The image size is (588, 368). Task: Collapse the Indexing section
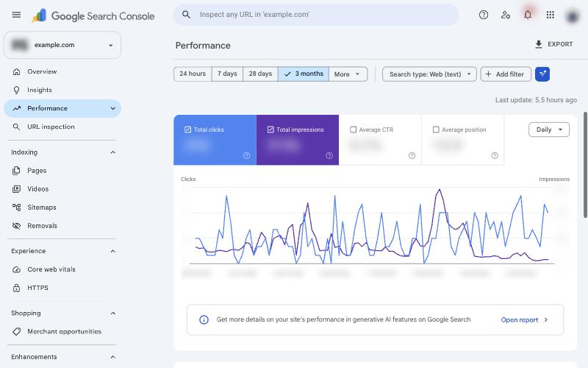tap(113, 152)
